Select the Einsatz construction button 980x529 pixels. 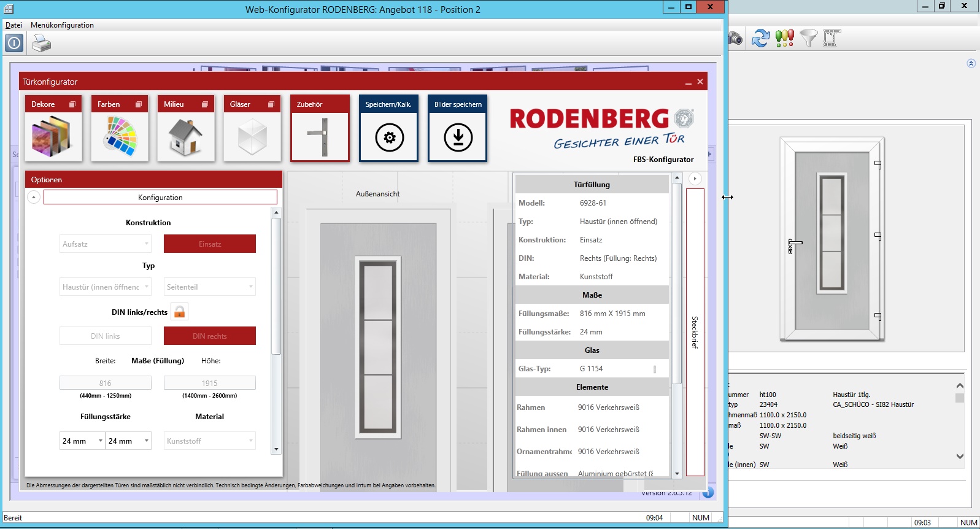pyautogui.click(x=210, y=244)
